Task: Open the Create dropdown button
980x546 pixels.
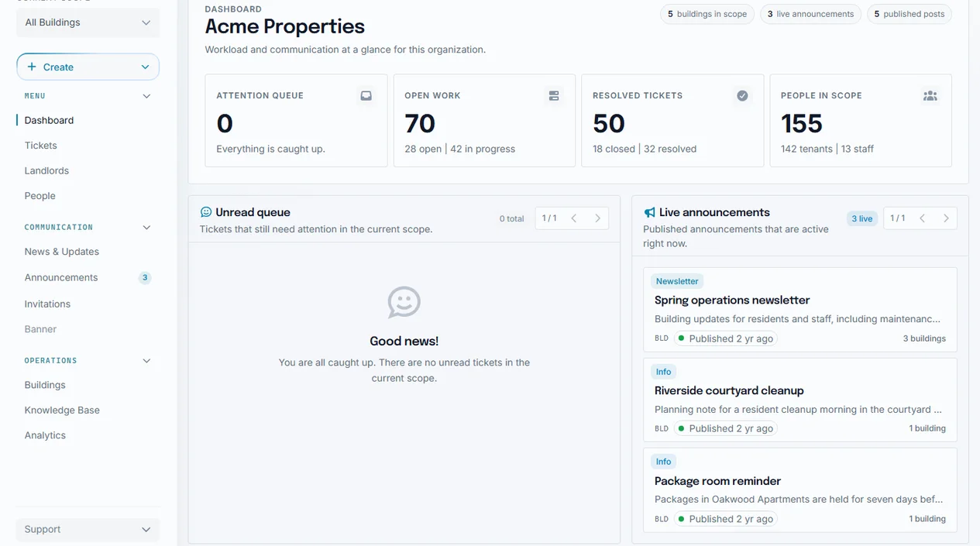Action: (x=88, y=67)
